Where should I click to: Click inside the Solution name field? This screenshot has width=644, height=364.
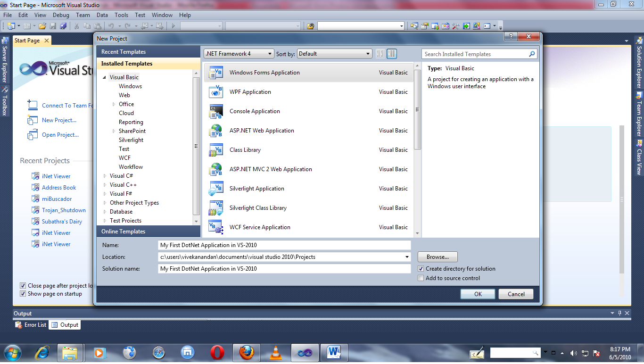click(x=283, y=268)
